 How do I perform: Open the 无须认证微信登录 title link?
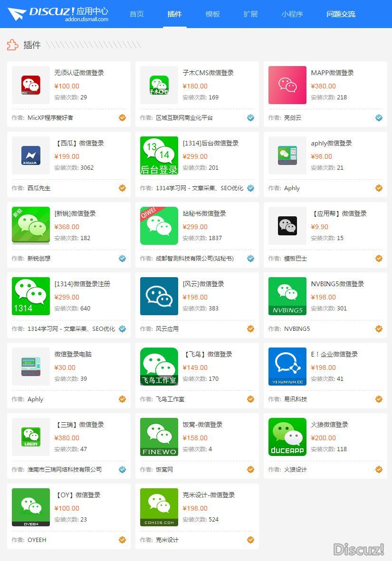[x=79, y=73]
